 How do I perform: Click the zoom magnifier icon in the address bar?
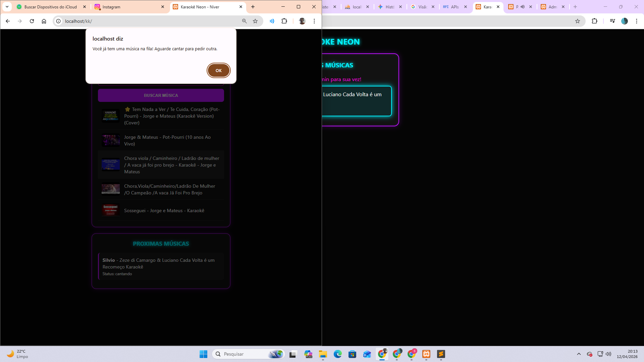coord(244,21)
